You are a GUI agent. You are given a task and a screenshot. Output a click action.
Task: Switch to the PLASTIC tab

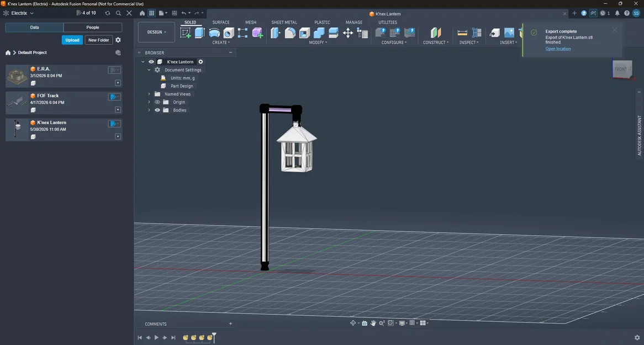(x=322, y=22)
